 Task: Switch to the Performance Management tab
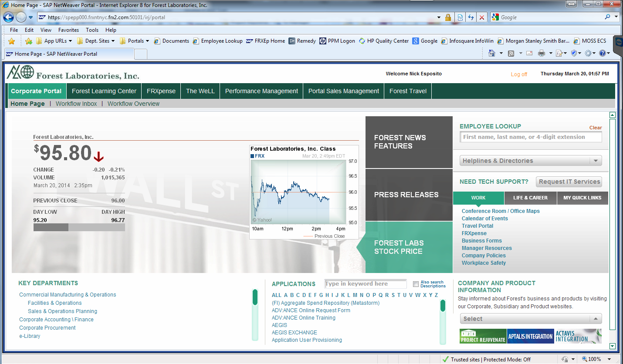261,91
